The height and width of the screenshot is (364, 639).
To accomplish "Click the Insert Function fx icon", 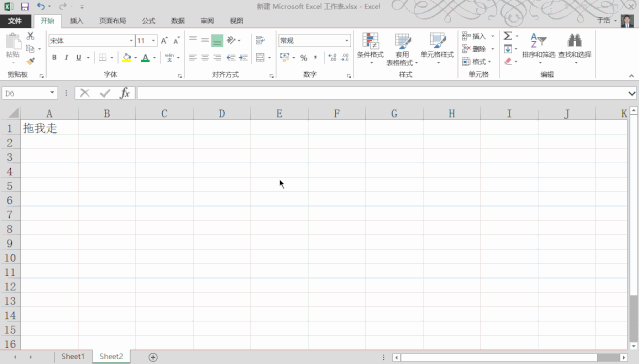I will [125, 93].
